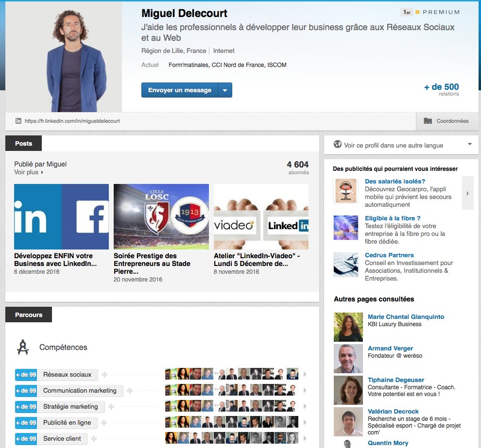Expand endorsers of Publicité en ligne skill

click(x=305, y=422)
